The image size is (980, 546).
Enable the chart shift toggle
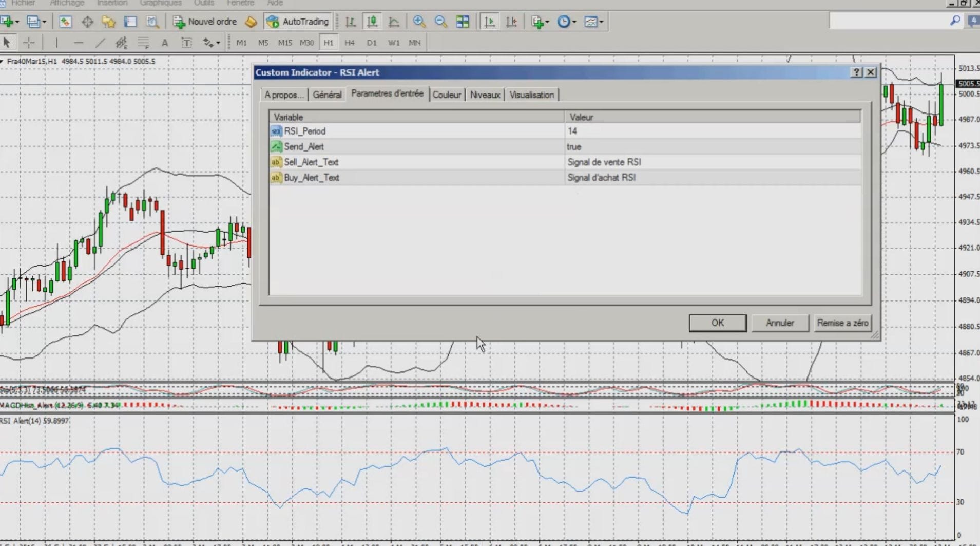click(511, 22)
